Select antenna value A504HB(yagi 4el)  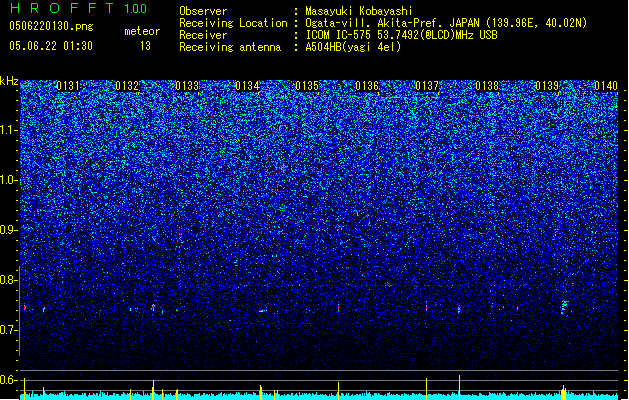tap(353, 47)
